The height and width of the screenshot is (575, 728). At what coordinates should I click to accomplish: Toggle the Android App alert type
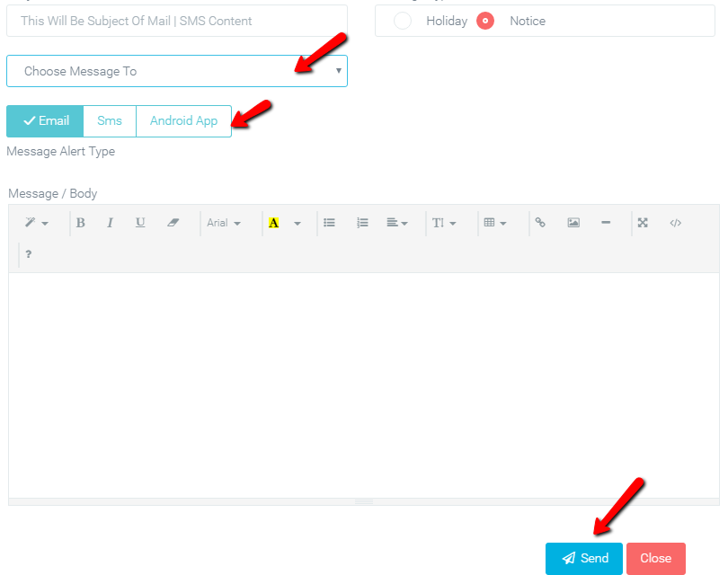coord(184,121)
